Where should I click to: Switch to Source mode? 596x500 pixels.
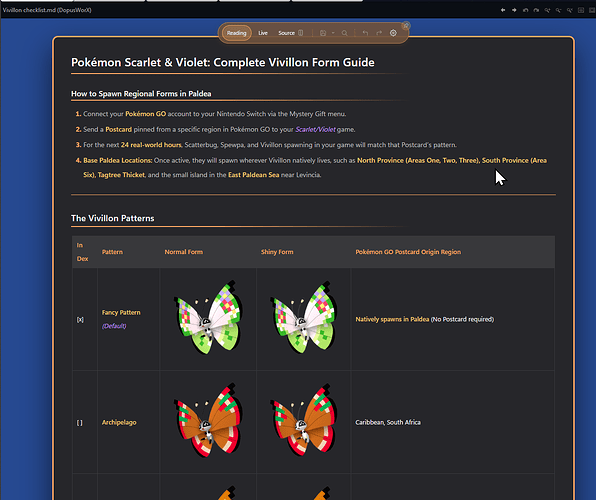click(286, 33)
